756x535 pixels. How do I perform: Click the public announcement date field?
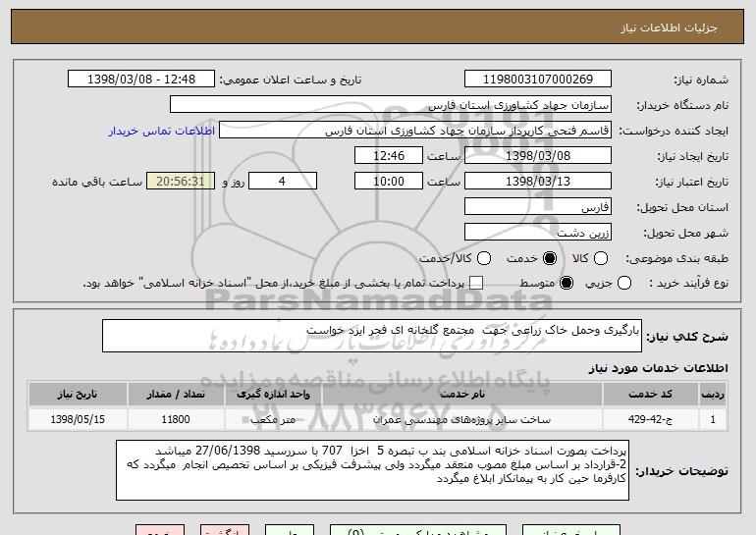coord(141,80)
